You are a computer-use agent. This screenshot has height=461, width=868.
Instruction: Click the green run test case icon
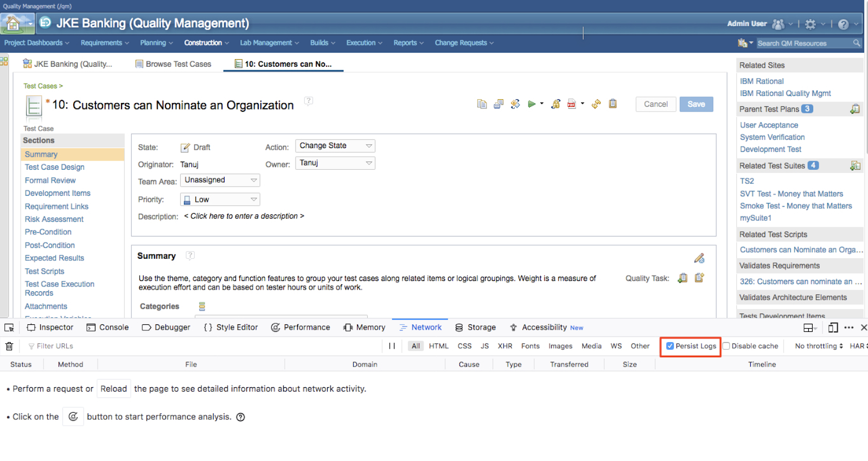click(532, 104)
